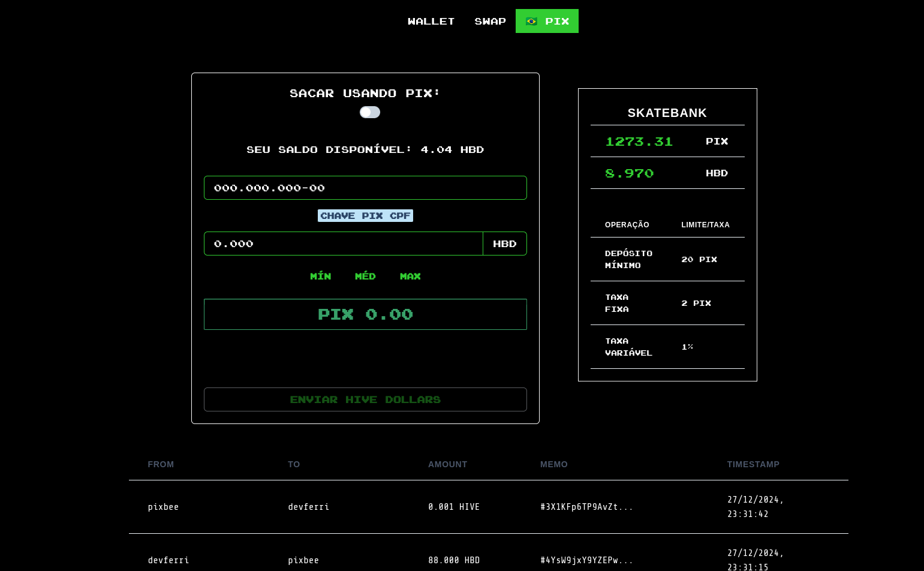
Task: Switch to the Swap tab
Action: click(x=490, y=21)
